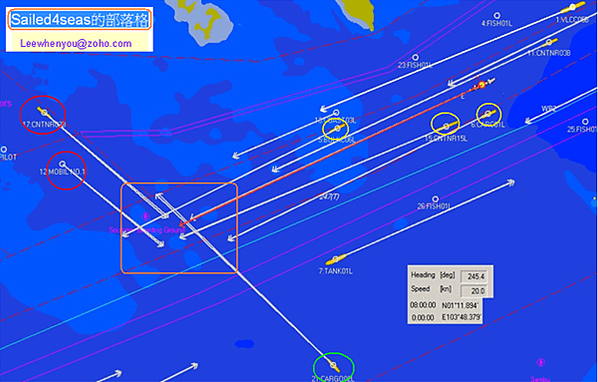Select the 15:CNTNR15L ship icon
Screen dimensions: 598x382
coord(447,127)
